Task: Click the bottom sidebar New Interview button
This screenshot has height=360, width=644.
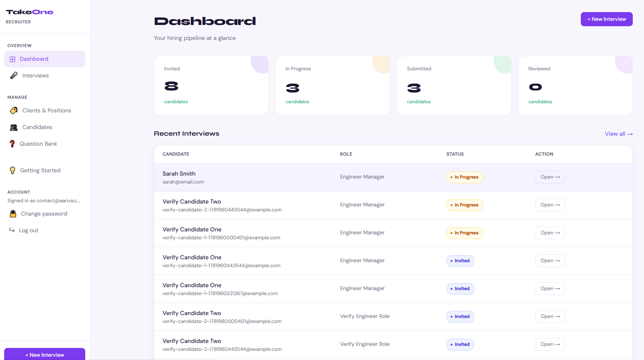Action: pos(44,355)
